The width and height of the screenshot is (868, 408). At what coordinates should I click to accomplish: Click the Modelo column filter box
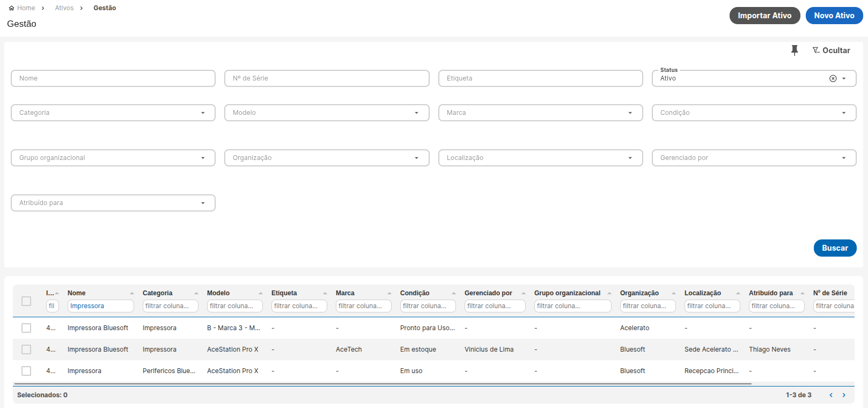pyautogui.click(x=235, y=306)
